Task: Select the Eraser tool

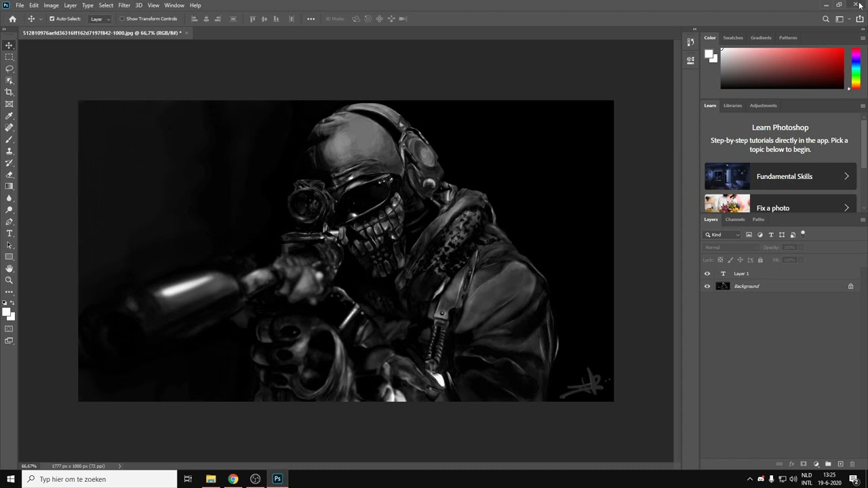Action: point(9,175)
